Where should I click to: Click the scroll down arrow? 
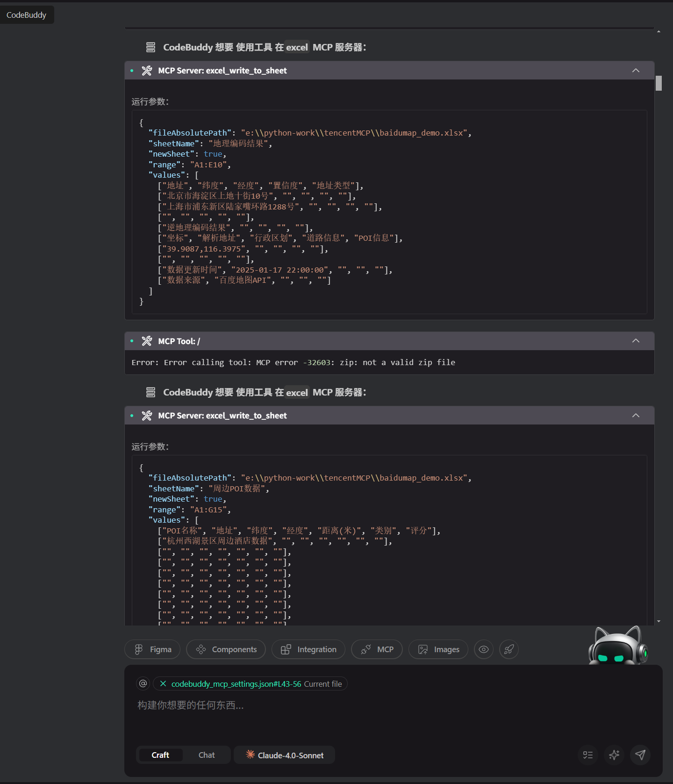pyautogui.click(x=659, y=621)
